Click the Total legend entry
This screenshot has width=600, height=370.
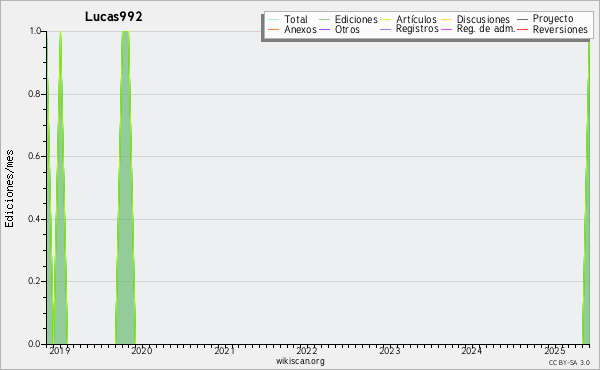[288, 19]
